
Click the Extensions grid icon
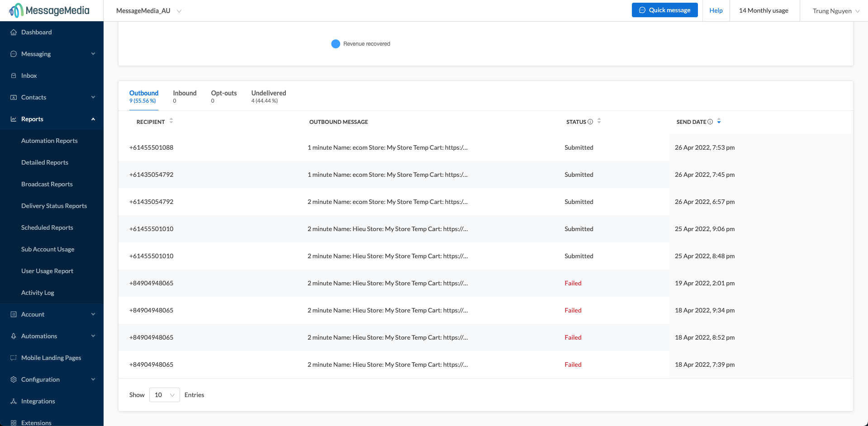click(x=14, y=423)
